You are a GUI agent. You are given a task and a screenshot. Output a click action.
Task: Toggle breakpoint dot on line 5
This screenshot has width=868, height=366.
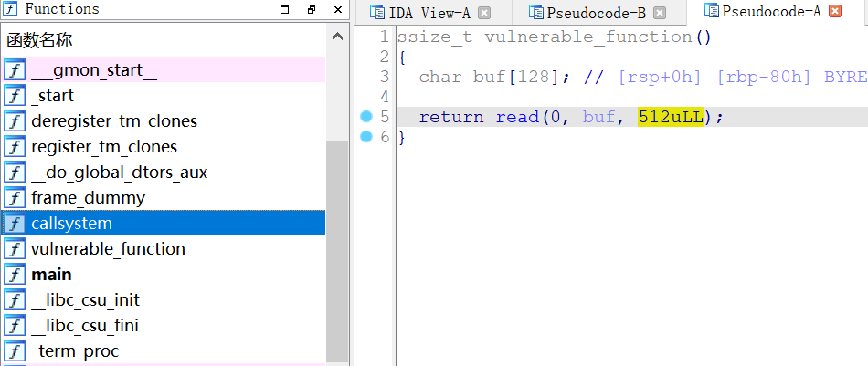point(367,117)
